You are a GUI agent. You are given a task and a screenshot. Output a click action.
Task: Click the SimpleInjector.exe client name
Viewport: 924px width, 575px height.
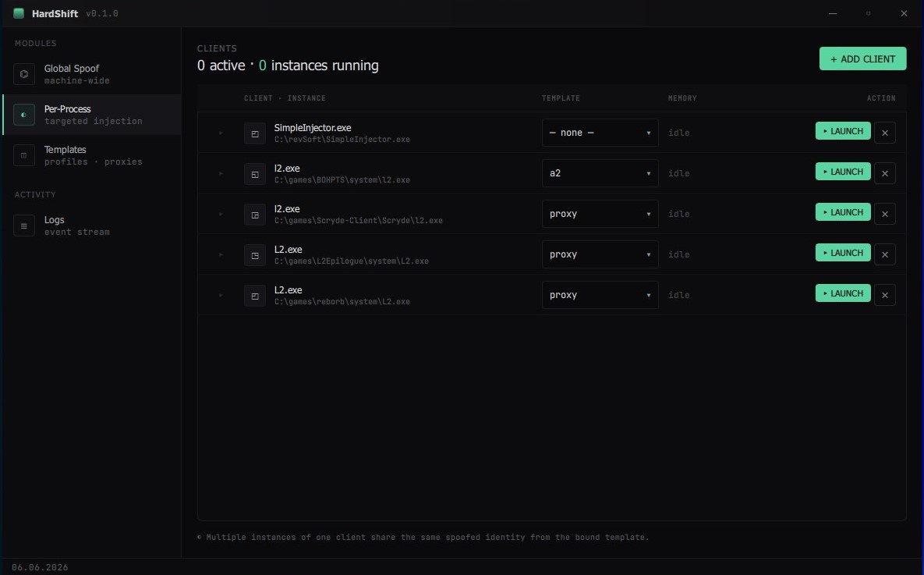point(313,128)
